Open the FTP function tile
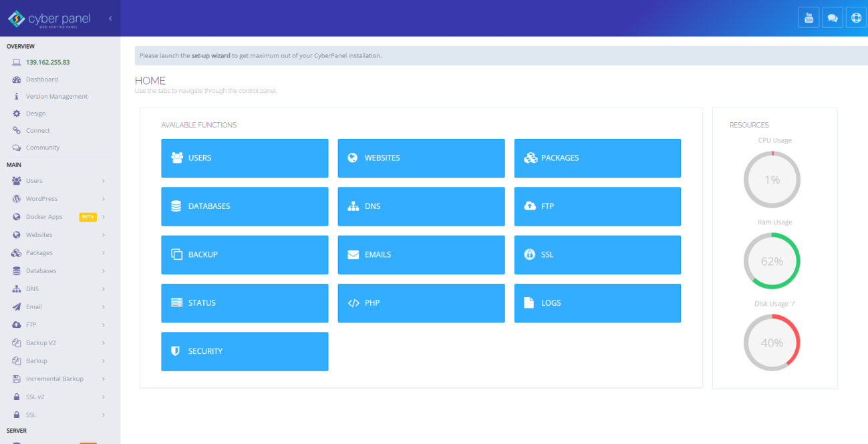 597,206
